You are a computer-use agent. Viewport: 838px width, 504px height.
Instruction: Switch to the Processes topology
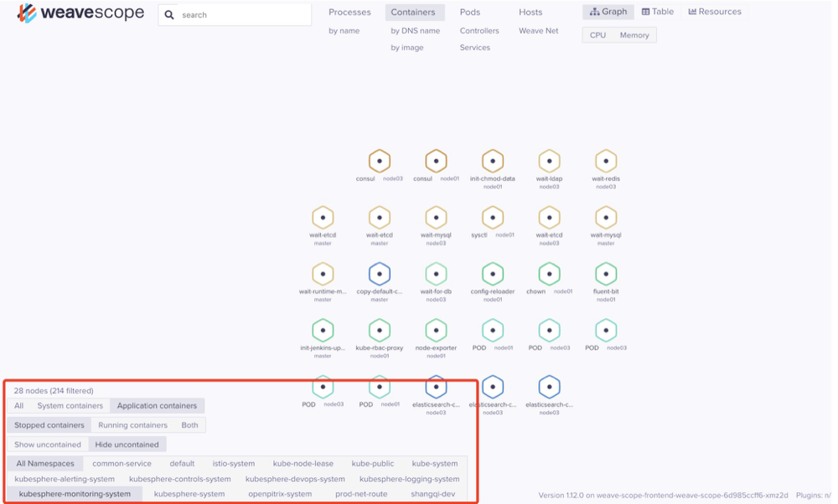point(349,12)
